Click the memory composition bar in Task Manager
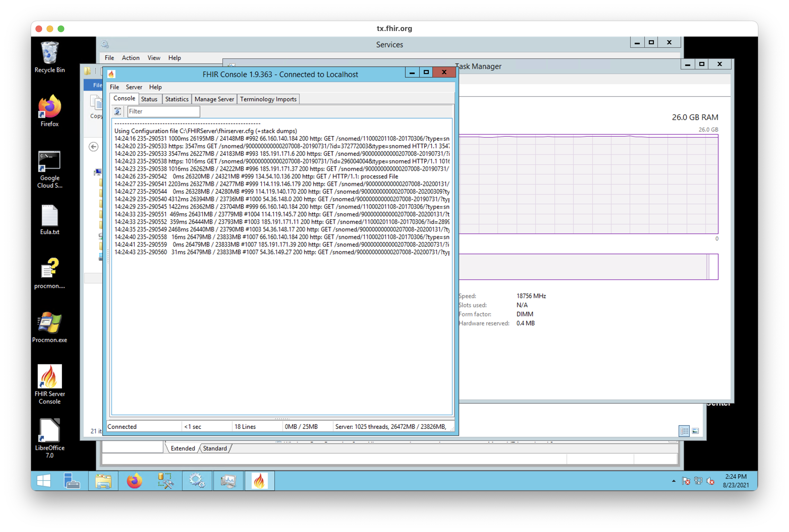This screenshot has height=532, width=789. click(588, 267)
